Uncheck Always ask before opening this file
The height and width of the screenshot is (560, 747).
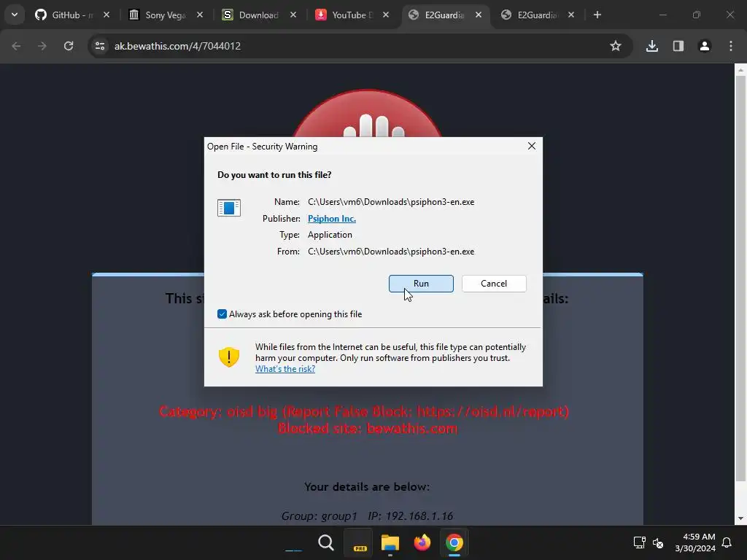[222, 314]
